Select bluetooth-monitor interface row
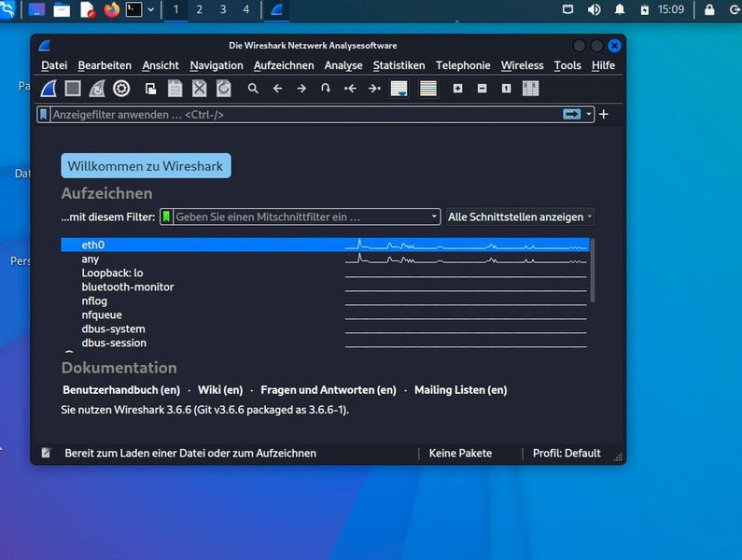The image size is (742, 560). (x=325, y=287)
